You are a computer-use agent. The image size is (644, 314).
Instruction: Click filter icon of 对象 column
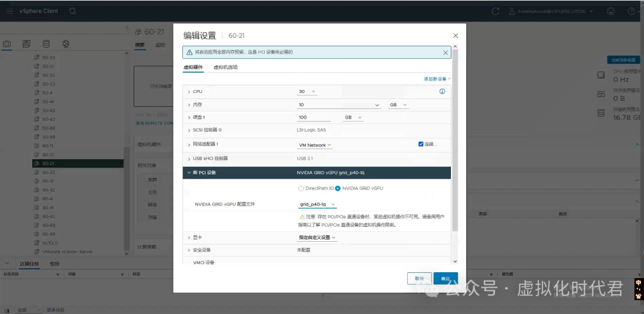pos(122,274)
